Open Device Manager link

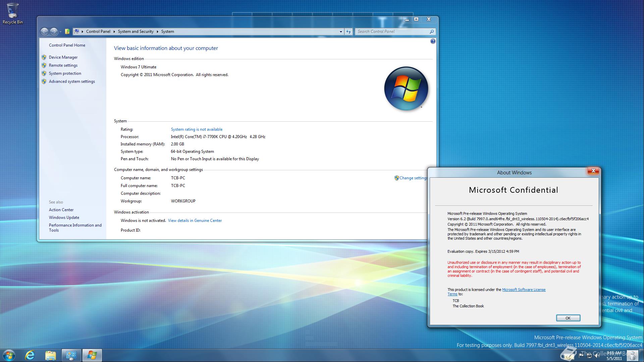(x=63, y=57)
